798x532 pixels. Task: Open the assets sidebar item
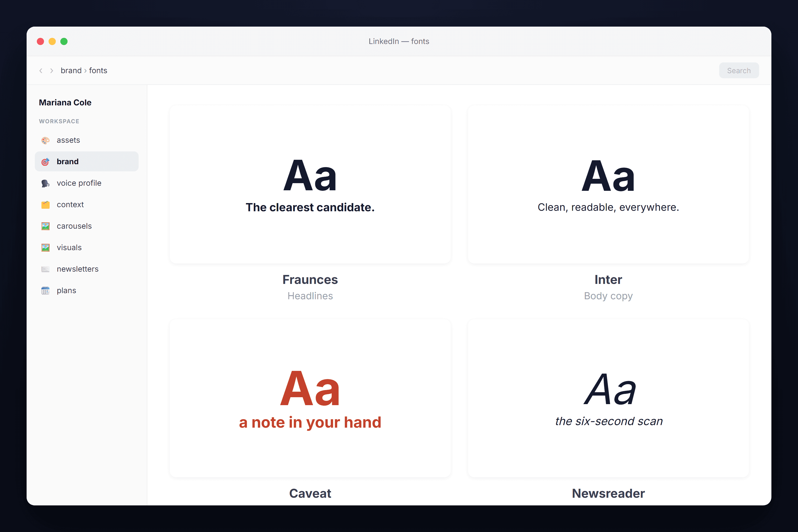coord(86,140)
